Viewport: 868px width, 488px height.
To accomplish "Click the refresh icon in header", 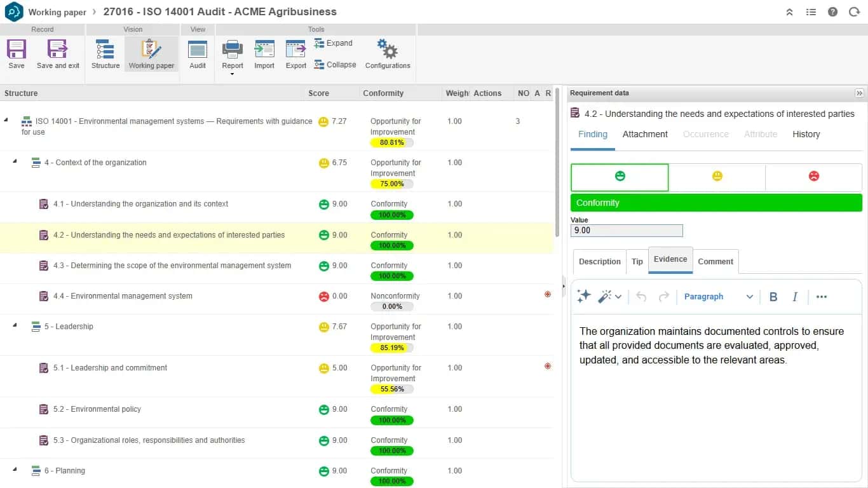I will pyautogui.click(x=854, y=12).
